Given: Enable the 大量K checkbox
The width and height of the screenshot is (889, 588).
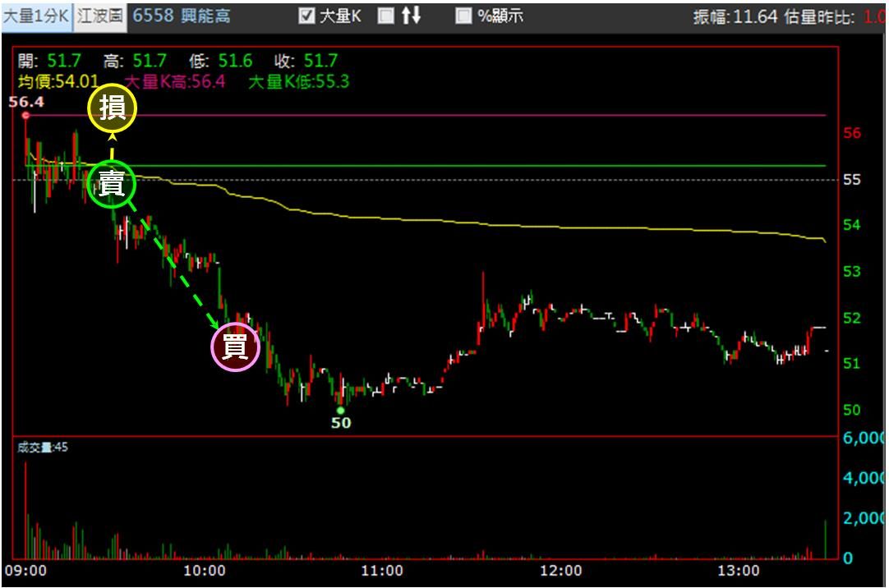Looking at the screenshot, I should (x=306, y=16).
